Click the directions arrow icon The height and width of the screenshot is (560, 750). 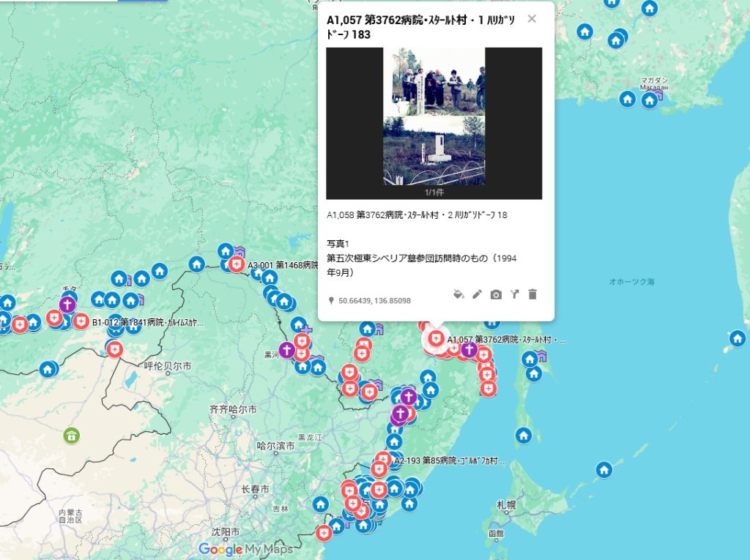tap(514, 294)
